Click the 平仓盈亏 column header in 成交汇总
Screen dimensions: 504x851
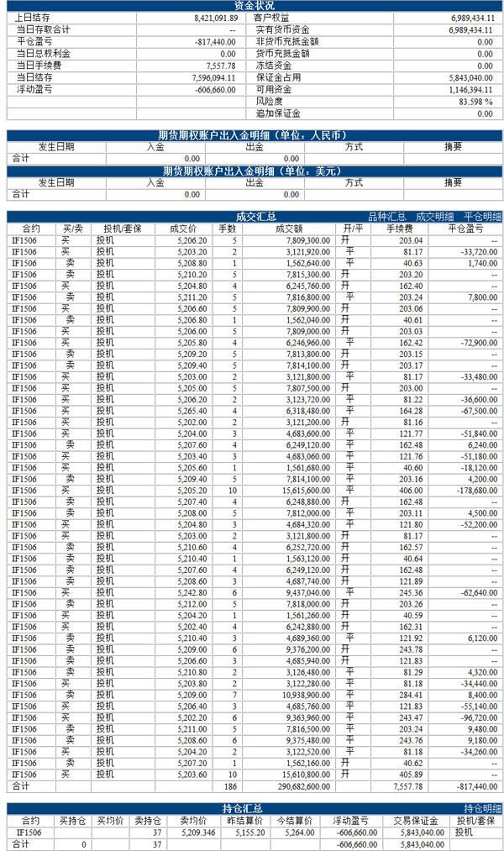pos(465,229)
